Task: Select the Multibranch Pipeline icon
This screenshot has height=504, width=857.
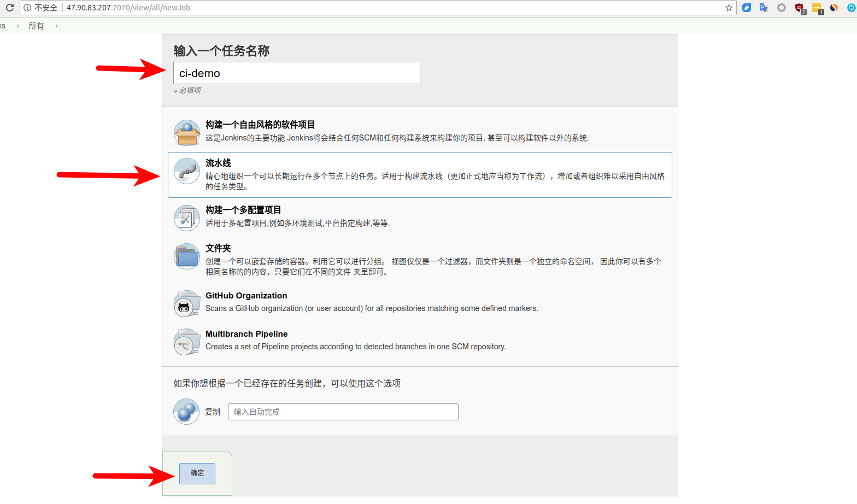Action: 187,342
